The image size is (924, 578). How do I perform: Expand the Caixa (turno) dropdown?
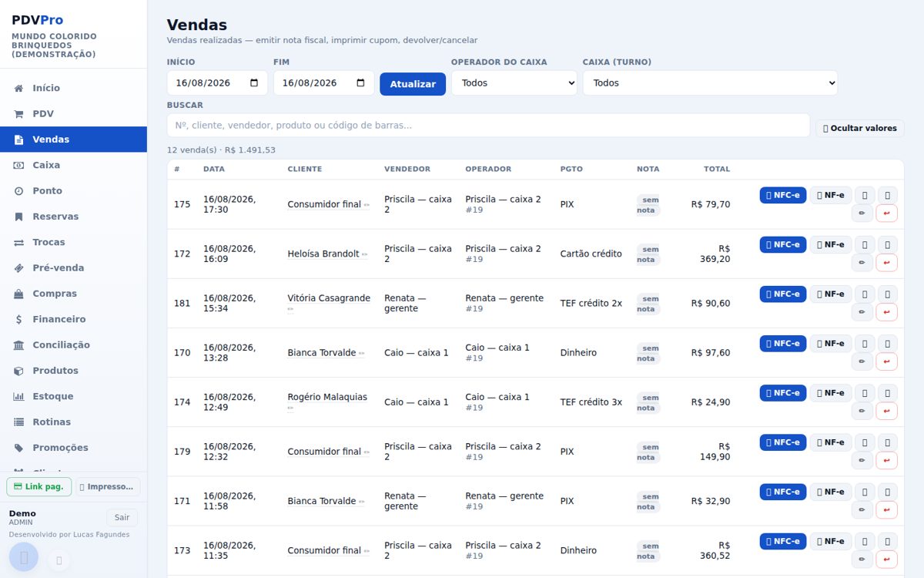pyautogui.click(x=710, y=83)
